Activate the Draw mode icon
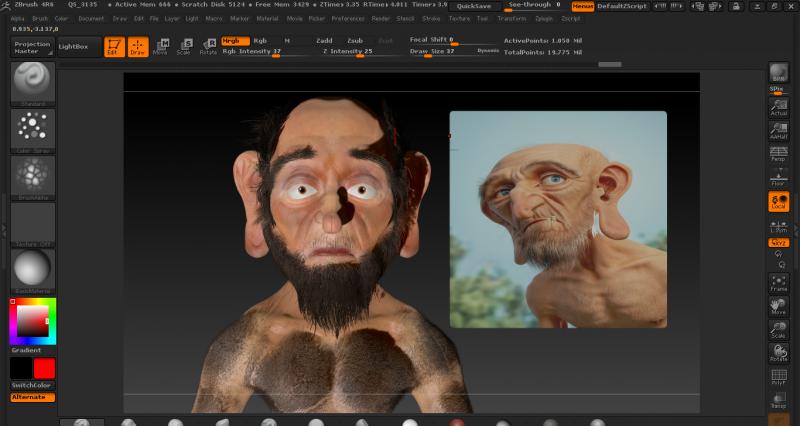The height and width of the screenshot is (426, 800). tap(138, 46)
